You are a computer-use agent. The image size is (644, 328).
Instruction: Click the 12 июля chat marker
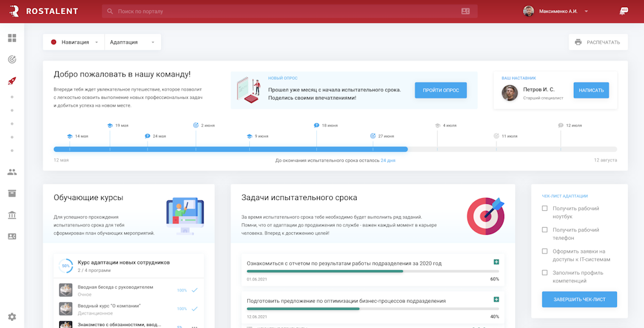(x=561, y=125)
